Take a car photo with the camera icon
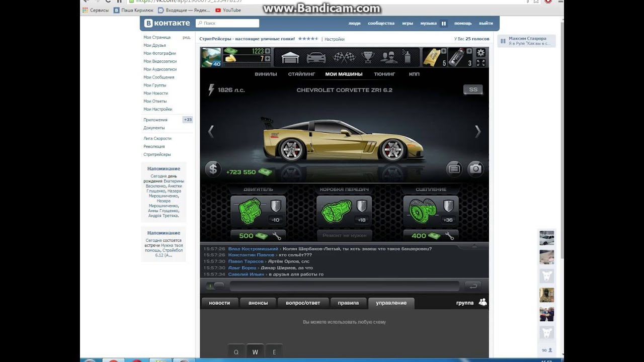 (x=475, y=169)
